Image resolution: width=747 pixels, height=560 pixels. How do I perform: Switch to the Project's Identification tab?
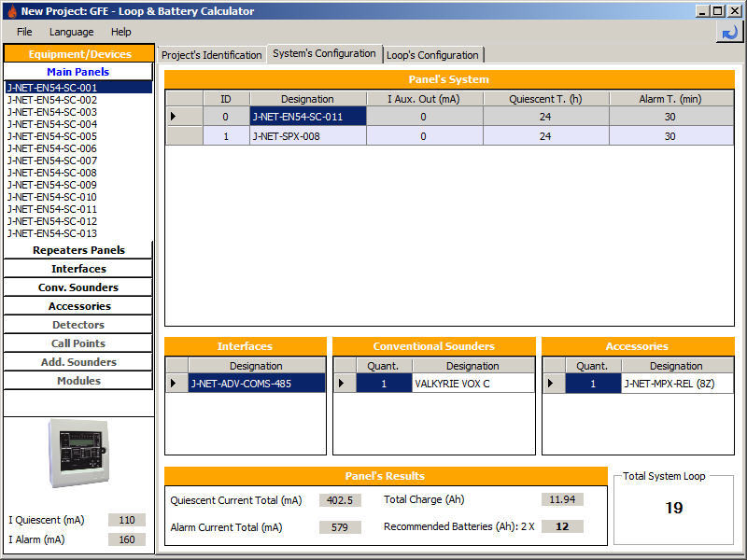pyautogui.click(x=211, y=55)
